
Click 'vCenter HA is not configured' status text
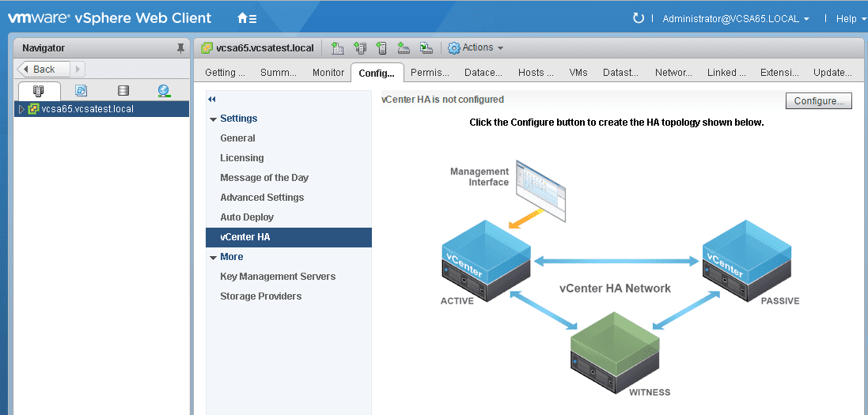coord(443,100)
